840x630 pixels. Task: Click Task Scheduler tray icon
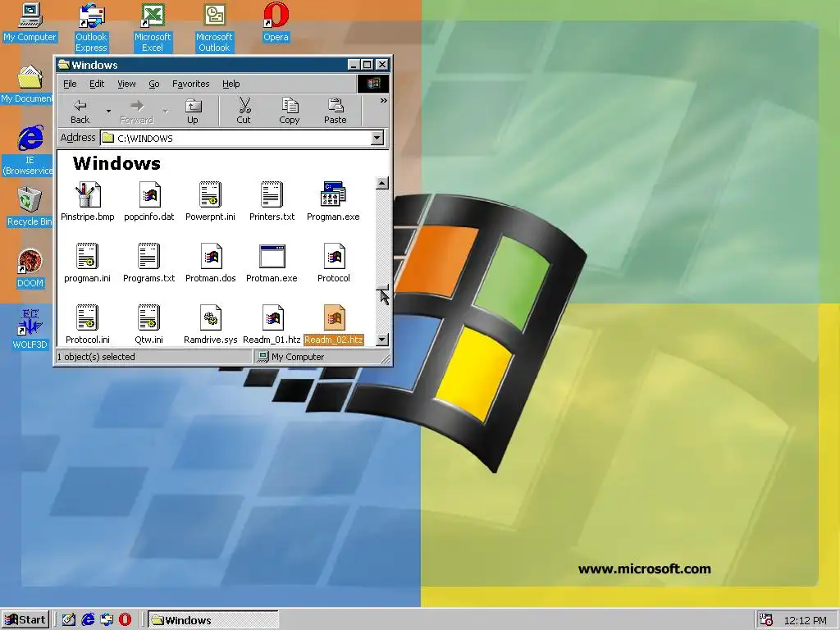[766, 620]
